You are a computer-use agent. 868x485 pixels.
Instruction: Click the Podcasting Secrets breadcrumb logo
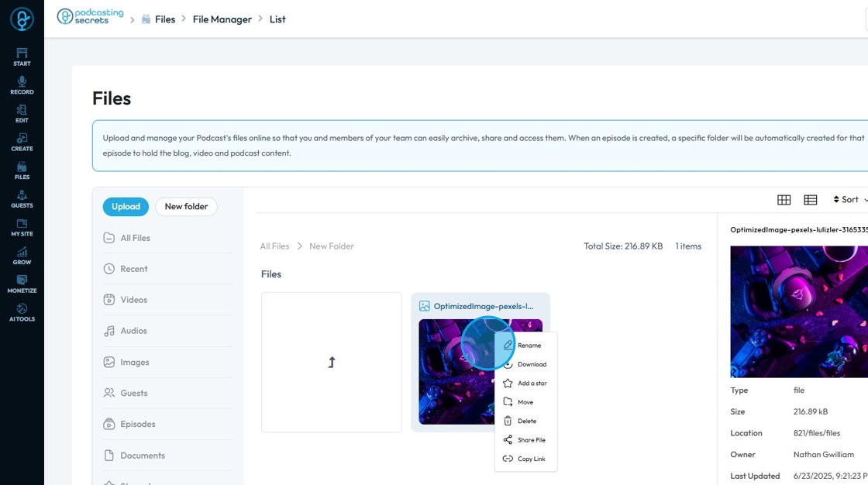(90, 16)
